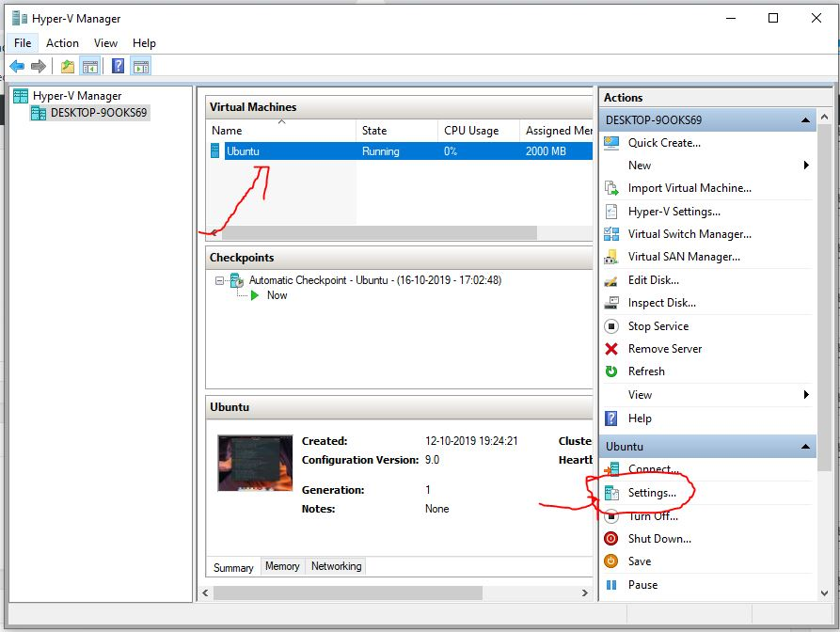Collapse the DESKTOP-9OOKS69 actions section
Screen dimensions: 840x632
[805, 120]
